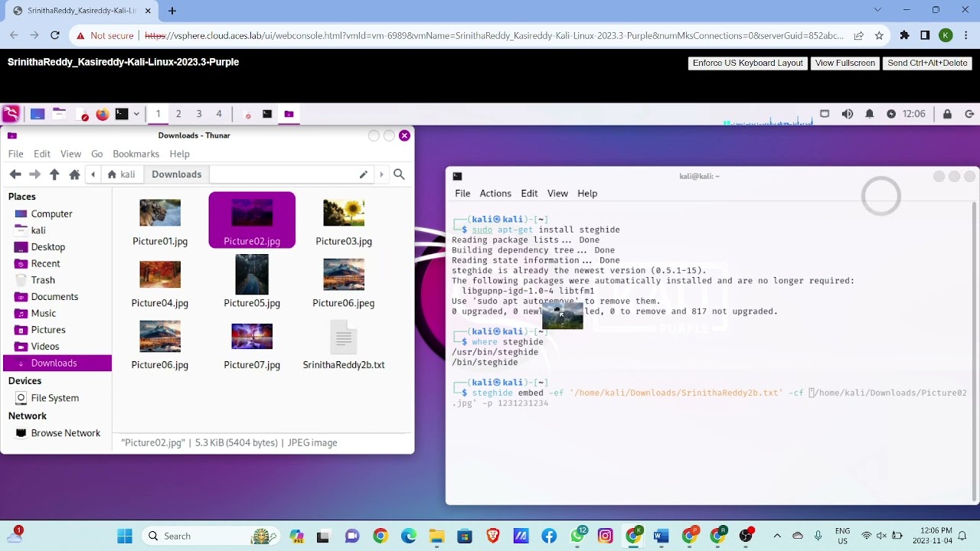
Task: Select the Thunar window button in Kali panel
Action: point(289,114)
